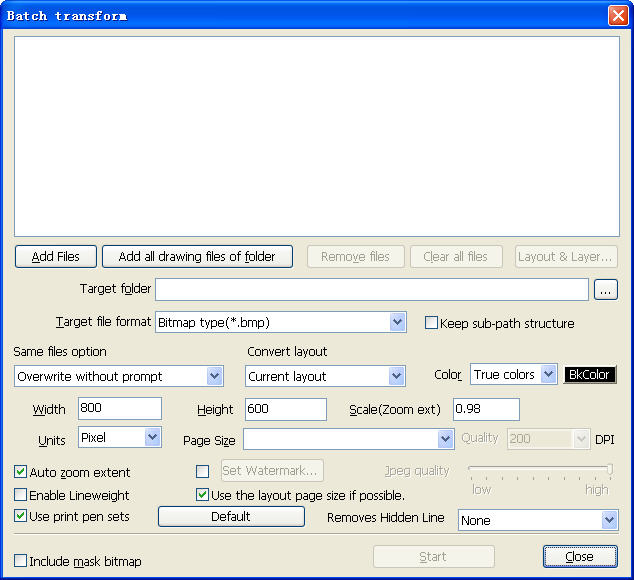The image size is (634, 580).
Task: Uncheck Auto zoom extent
Action: click(x=21, y=472)
